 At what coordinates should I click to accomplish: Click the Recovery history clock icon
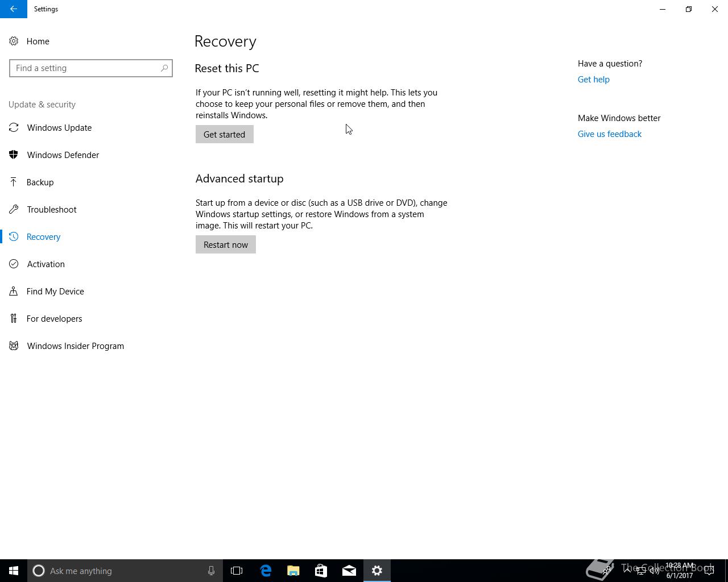[14, 236]
